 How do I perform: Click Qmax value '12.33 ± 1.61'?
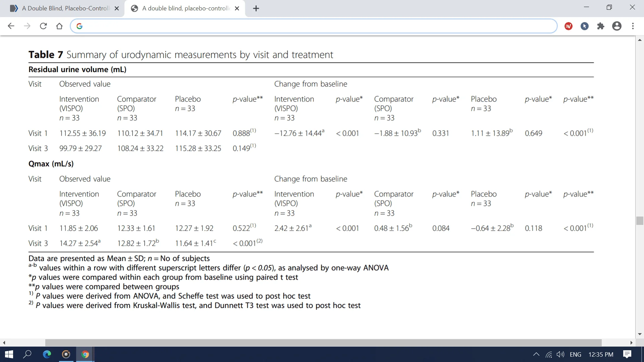[x=136, y=228]
